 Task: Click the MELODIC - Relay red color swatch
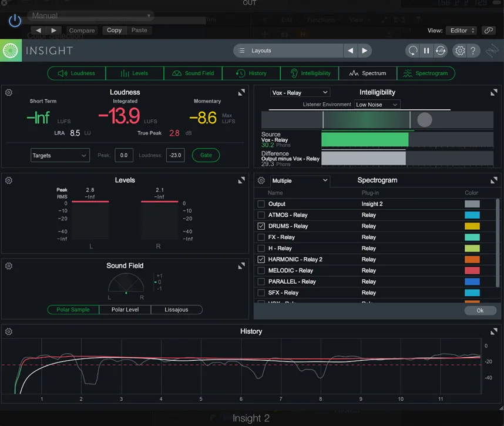pos(472,270)
